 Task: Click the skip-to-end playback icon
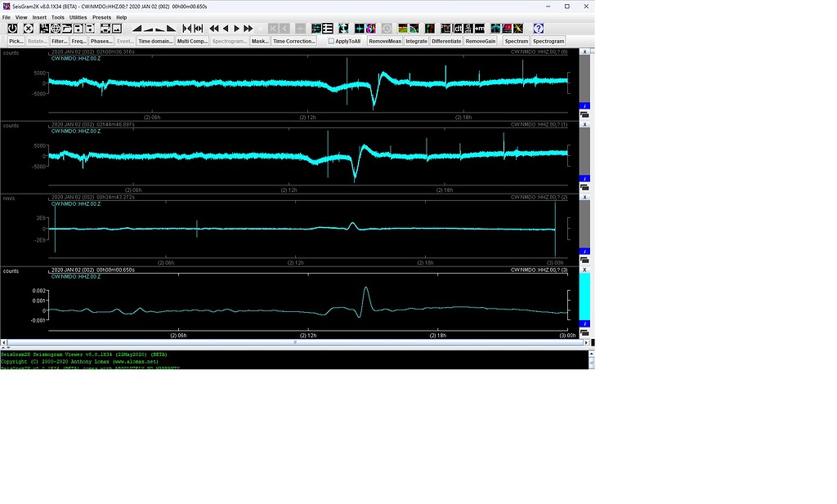(198, 29)
